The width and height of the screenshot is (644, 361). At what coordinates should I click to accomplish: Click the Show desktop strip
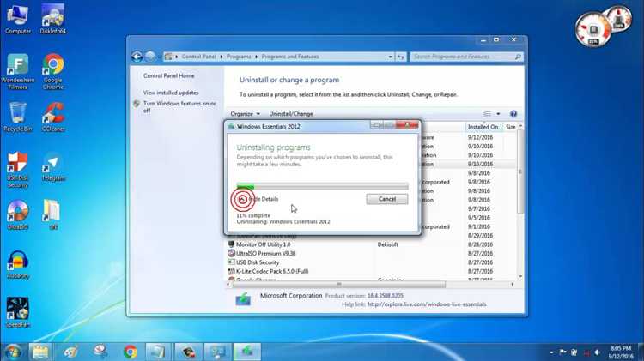[641, 352]
